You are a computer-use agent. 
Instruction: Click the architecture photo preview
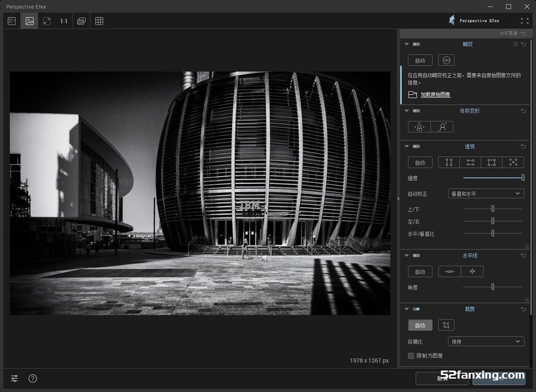[200, 193]
